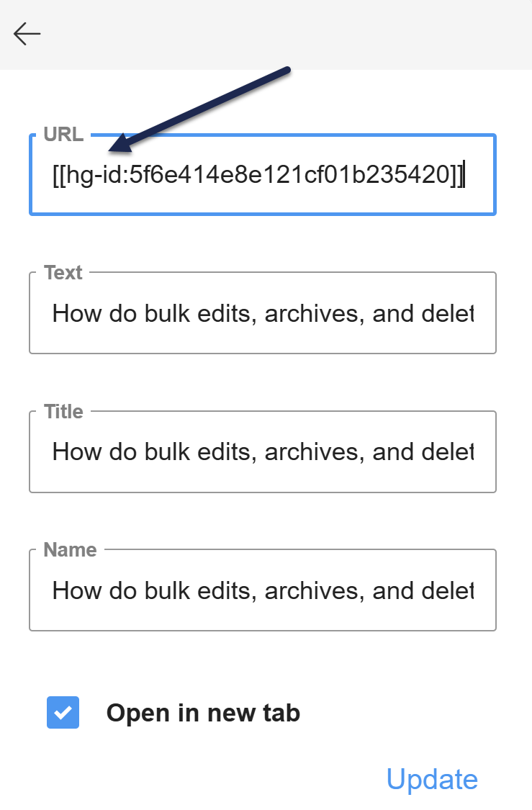Viewport: 532px width, 810px height.
Task: Uncheck the Open in new tab checkbox
Action: (63, 713)
